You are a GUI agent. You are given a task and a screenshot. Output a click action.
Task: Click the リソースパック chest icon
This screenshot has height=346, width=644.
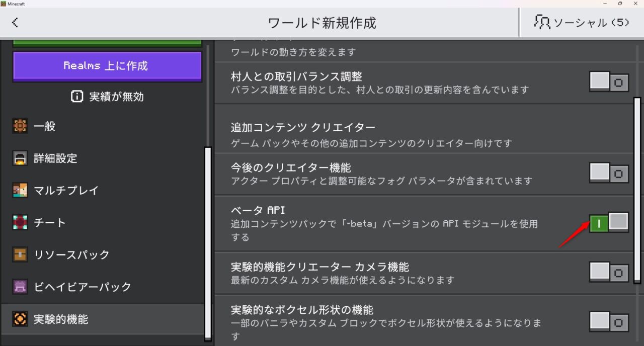(x=20, y=254)
